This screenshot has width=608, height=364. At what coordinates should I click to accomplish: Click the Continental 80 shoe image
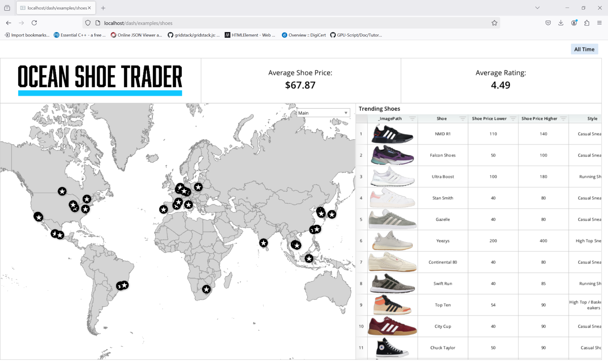(392, 262)
